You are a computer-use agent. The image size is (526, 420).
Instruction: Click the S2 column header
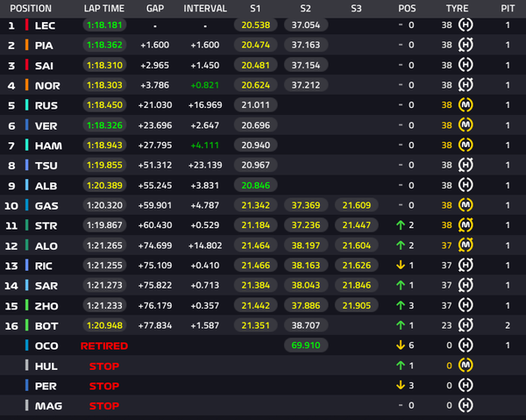306,9
